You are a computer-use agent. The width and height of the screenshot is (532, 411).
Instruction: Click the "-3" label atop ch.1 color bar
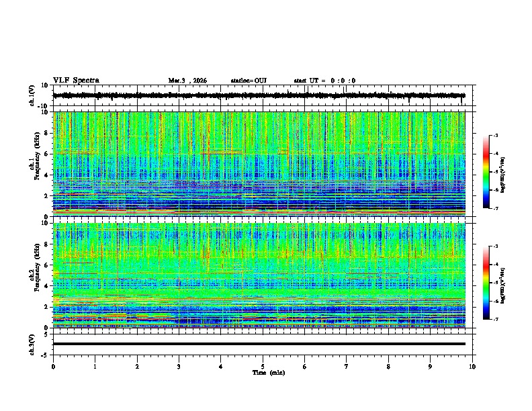tap(496, 135)
